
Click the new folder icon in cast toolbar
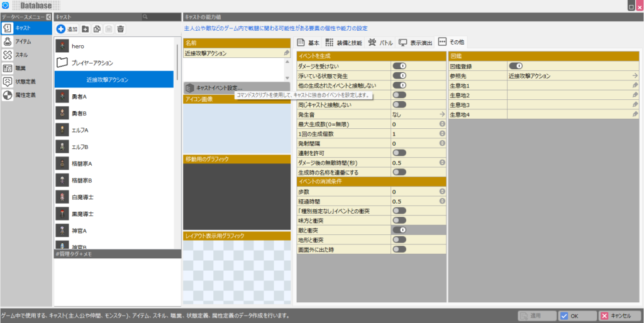click(86, 29)
